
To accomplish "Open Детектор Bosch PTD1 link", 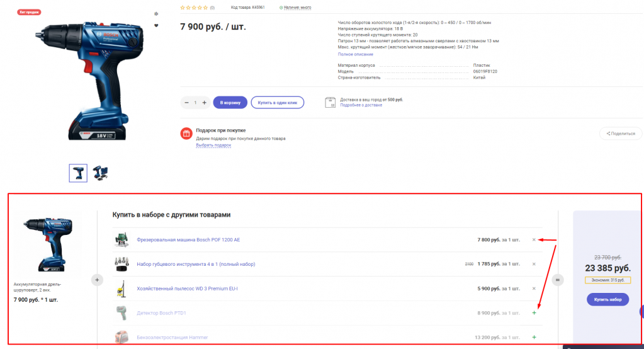I will 161,313.
